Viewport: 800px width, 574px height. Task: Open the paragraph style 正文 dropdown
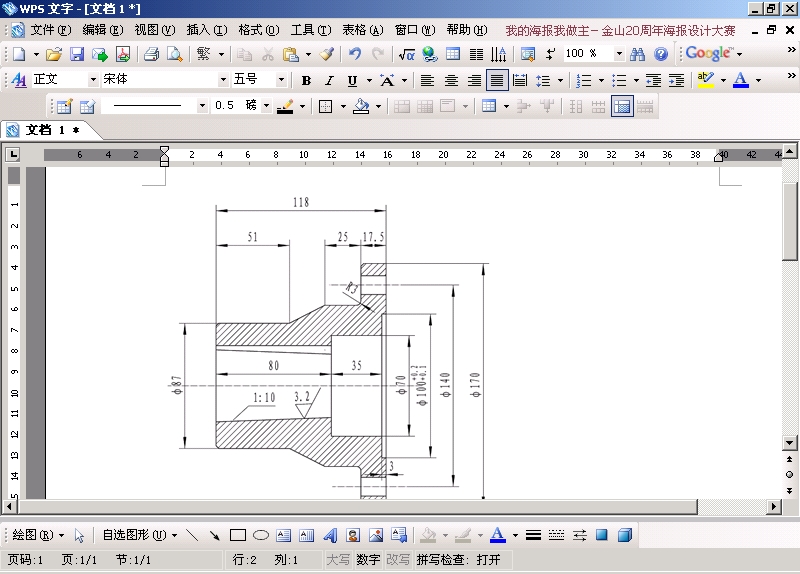(93, 80)
